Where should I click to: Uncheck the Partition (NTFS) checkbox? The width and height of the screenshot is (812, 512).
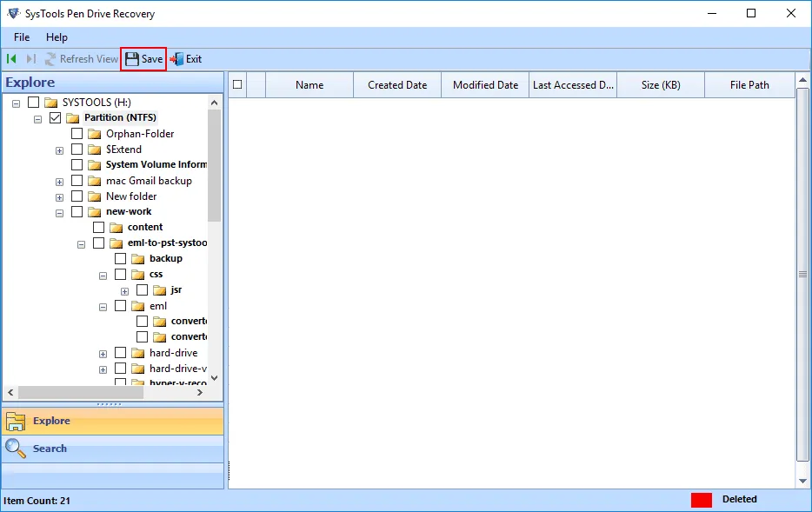pyautogui.click(x=55, y=117)
